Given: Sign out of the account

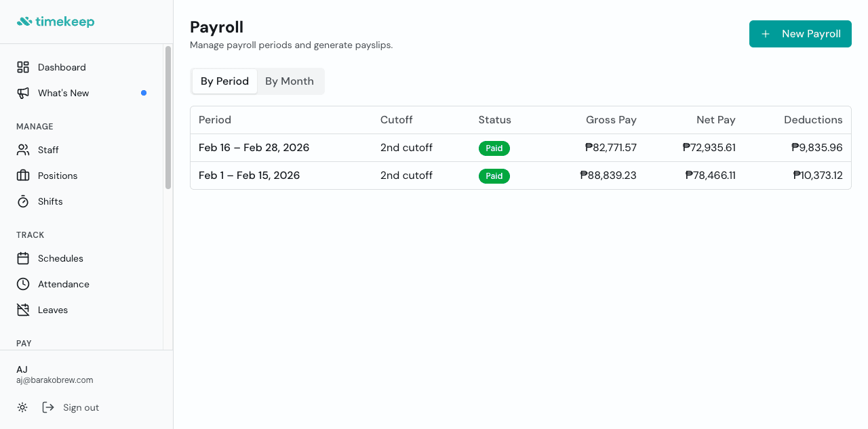Looking at the screenshot, I should coord(81,407).
